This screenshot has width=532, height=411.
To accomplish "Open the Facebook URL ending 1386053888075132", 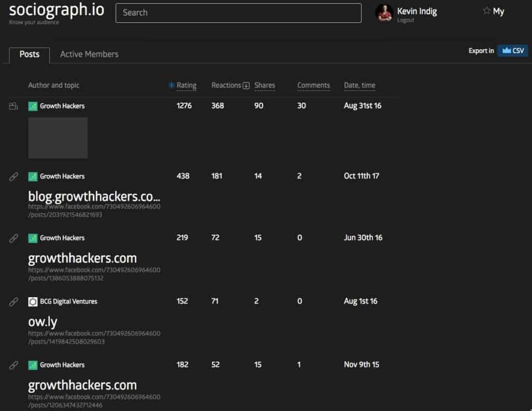I will click(x=95, y=274).
